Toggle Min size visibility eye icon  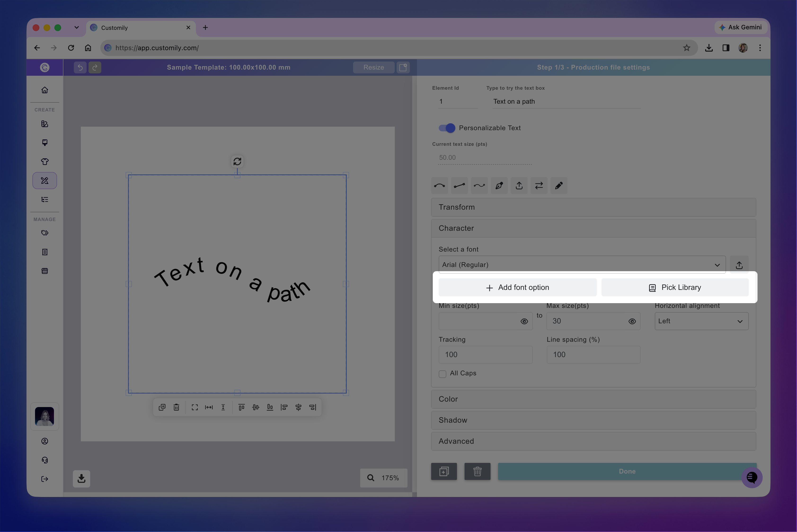point(524,321)
